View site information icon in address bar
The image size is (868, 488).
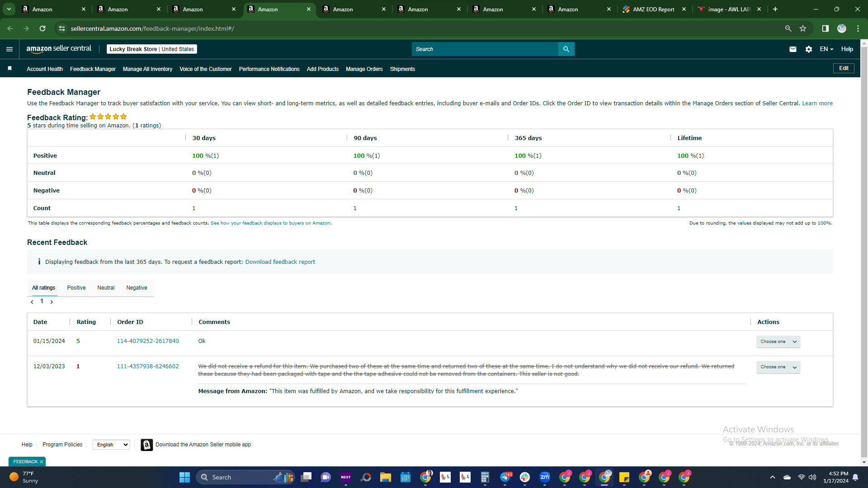coord(62,28)
